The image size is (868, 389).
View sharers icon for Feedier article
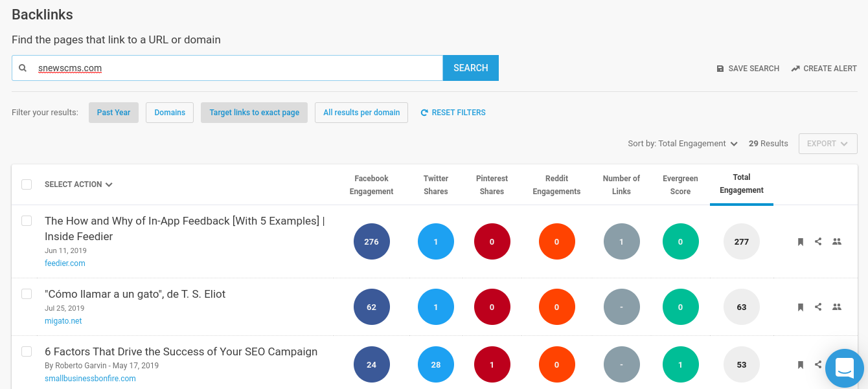click(837, 241)
